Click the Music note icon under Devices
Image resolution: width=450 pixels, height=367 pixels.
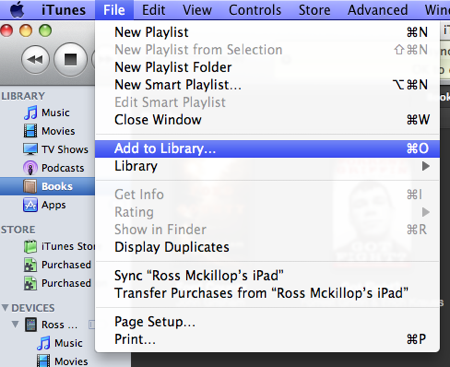coord(44,343)
